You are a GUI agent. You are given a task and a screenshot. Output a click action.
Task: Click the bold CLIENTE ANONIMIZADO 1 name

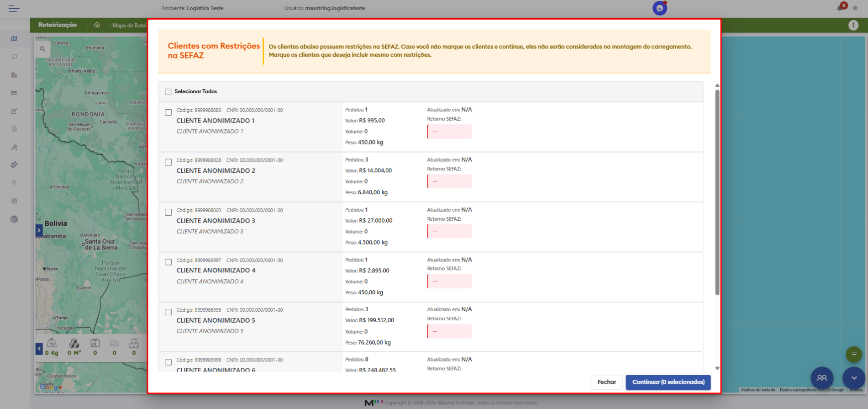216,121
